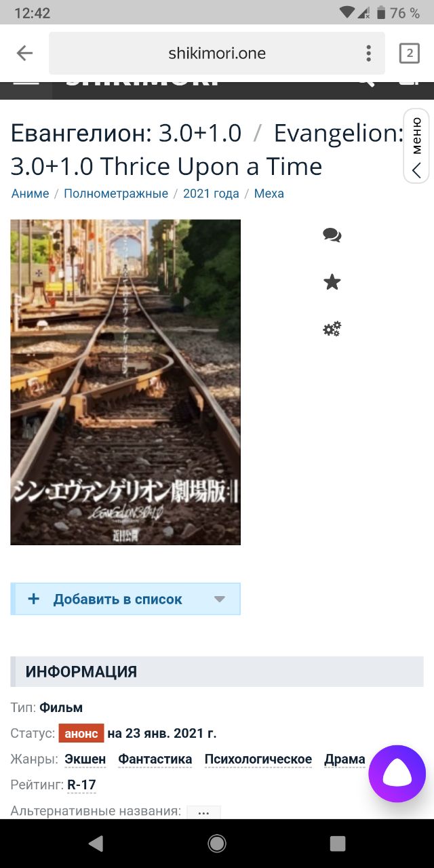Expand the side 'меню' panel
The height and width of the screenshot is (868, 434).
(416, 146)
